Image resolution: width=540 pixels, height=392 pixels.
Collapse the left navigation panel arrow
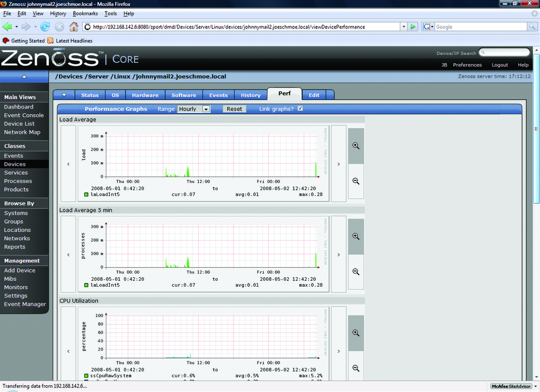tap(24, 76)
